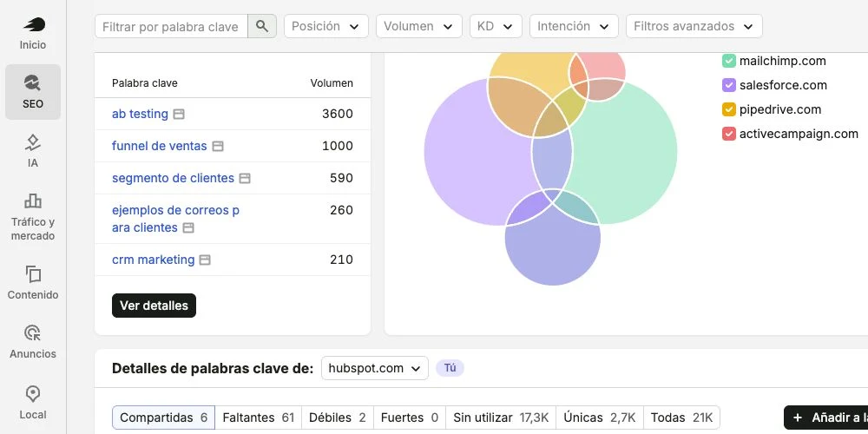The image size is (868, 434).
Task: Click the pipedrive.com legend label
Action: [780, 109]
